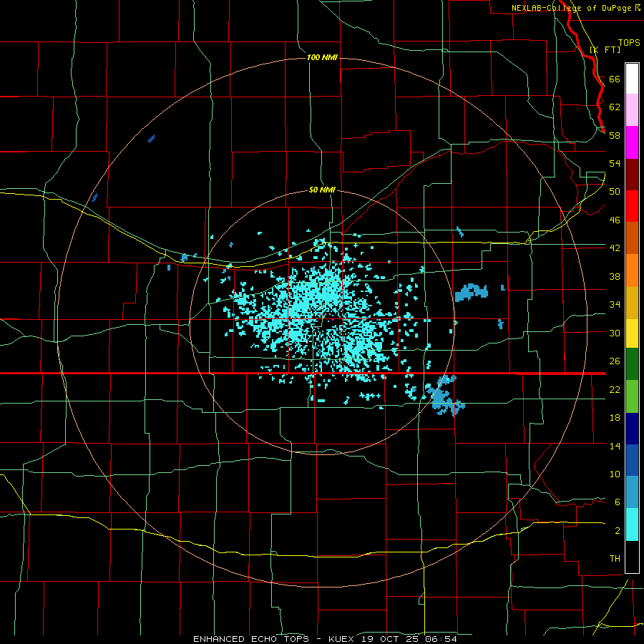Image resolution: width=644 pixels, height=644 pixels.
Task: Select the orange 38 kft legend swatch
Action: [x=632, y=270]
